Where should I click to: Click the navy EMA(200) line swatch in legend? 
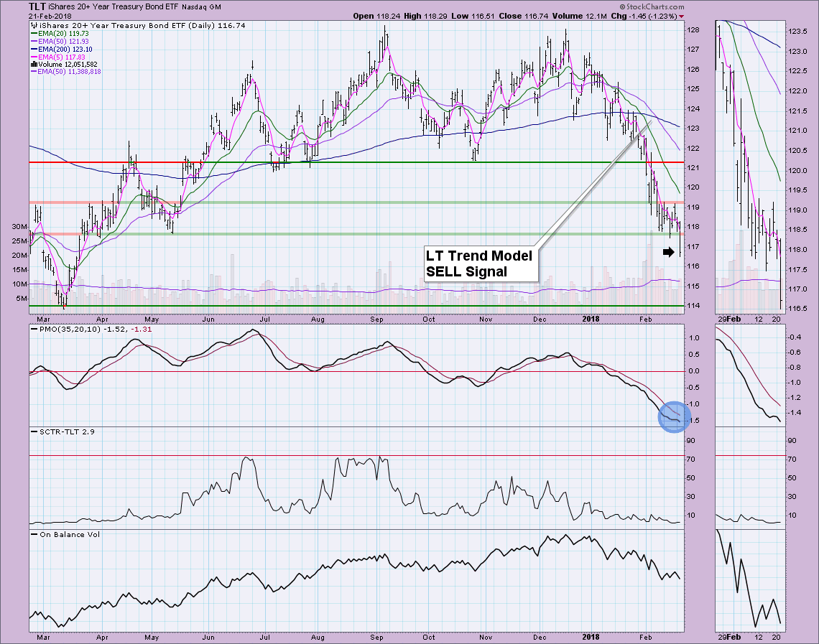point(34,50)
